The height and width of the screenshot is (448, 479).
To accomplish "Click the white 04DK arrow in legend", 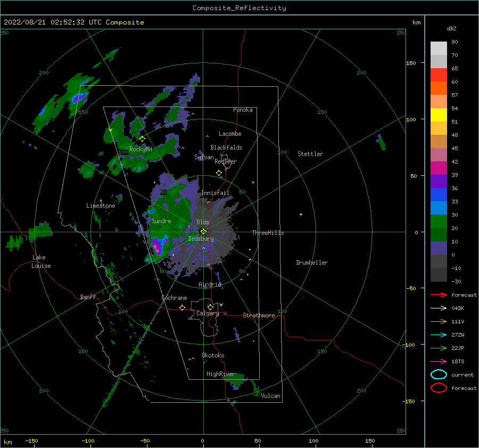I will pos(439,308).
